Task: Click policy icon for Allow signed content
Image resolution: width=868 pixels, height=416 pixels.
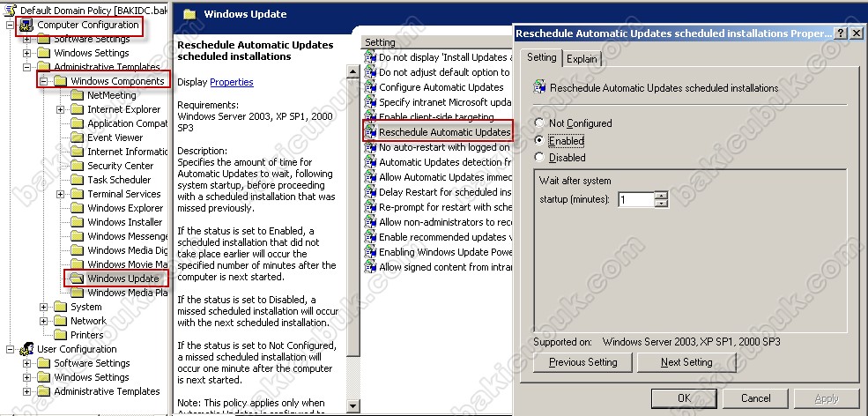Action: [x=370, y=267]
